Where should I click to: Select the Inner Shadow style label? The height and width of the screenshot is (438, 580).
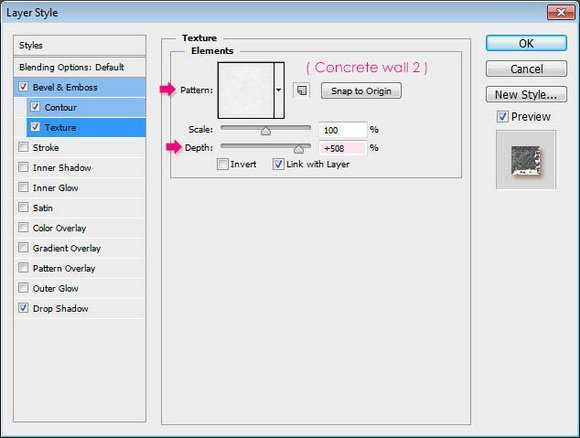62,168
